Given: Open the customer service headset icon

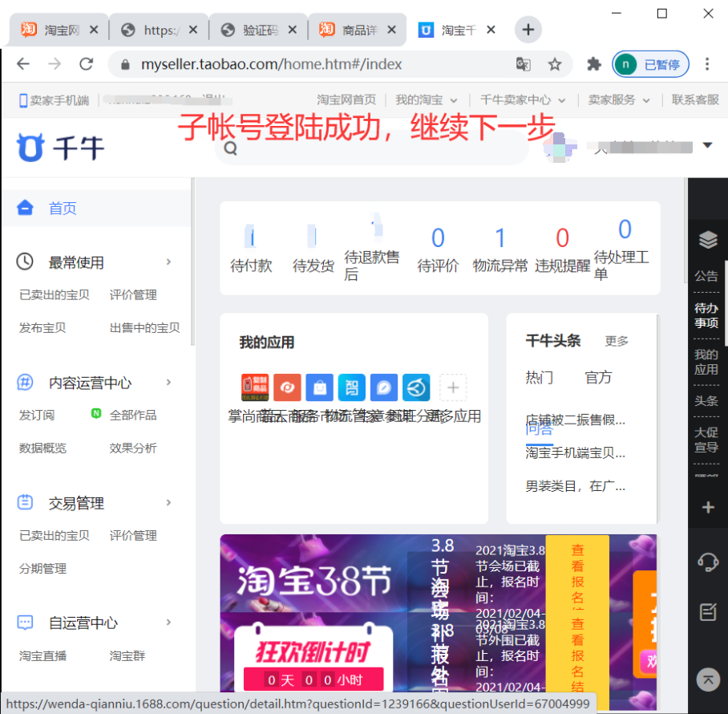Looking at the screenshot, I should click(x=707, y=561).
